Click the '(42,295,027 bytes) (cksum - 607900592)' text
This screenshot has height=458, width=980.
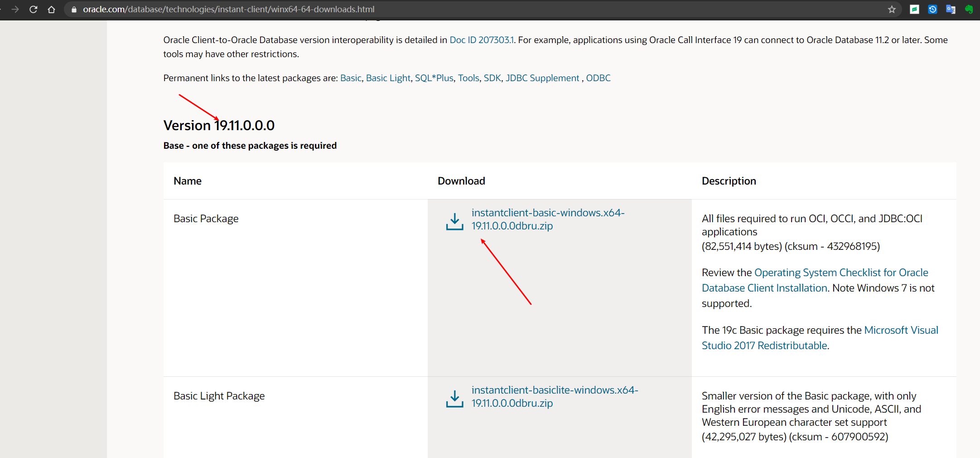[795, 437]
